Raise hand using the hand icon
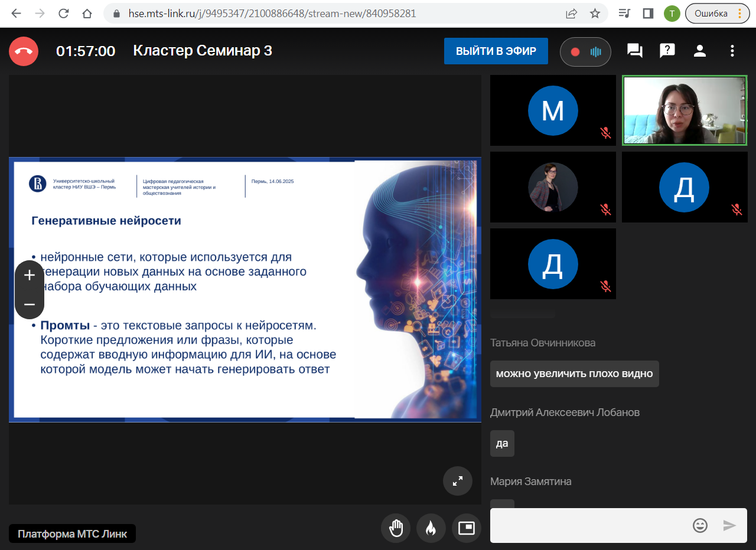 (396, 528)
